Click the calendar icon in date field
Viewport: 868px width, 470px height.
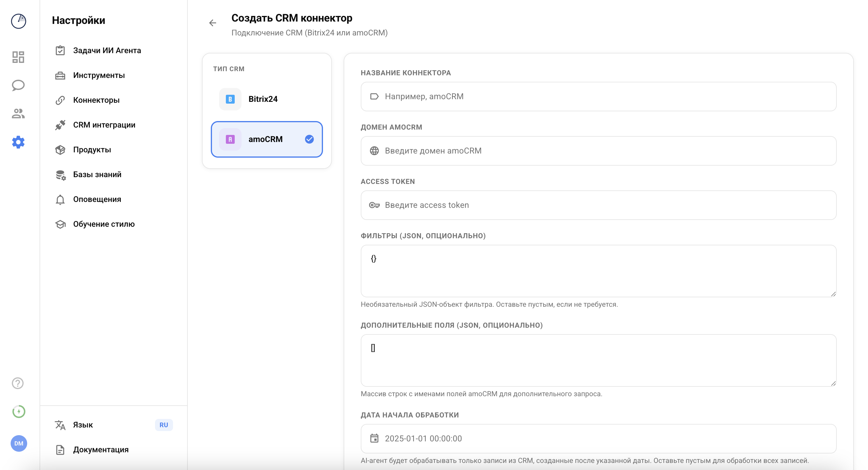(x=374, y=438)
